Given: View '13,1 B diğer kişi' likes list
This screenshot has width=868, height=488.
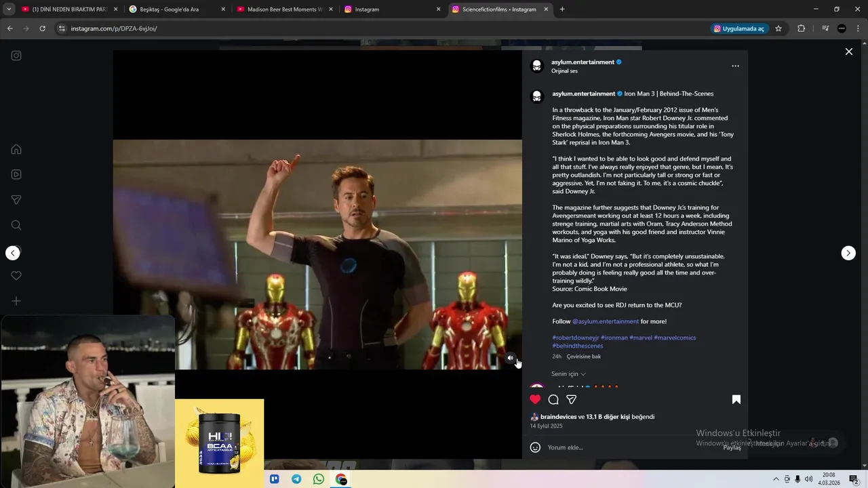Looking at the screenshot, I should point(608,417).
